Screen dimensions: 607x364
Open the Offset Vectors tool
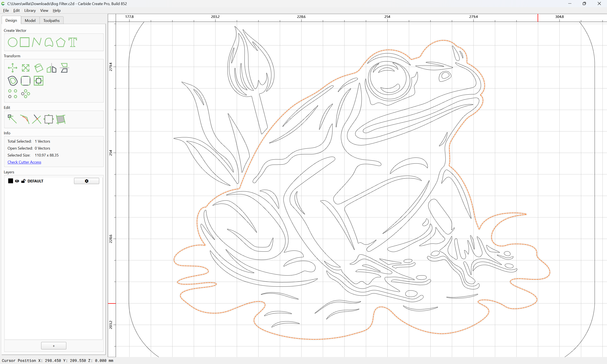pos(12,81)
